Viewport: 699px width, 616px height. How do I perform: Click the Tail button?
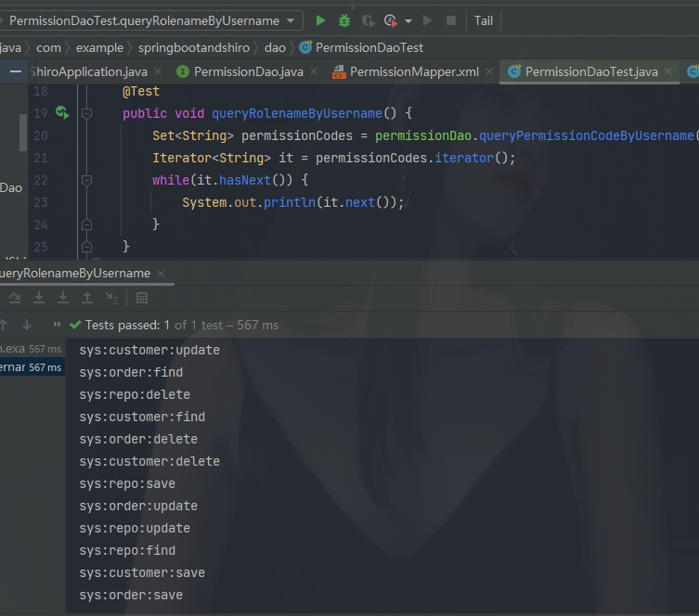click(x=484, y=20)
